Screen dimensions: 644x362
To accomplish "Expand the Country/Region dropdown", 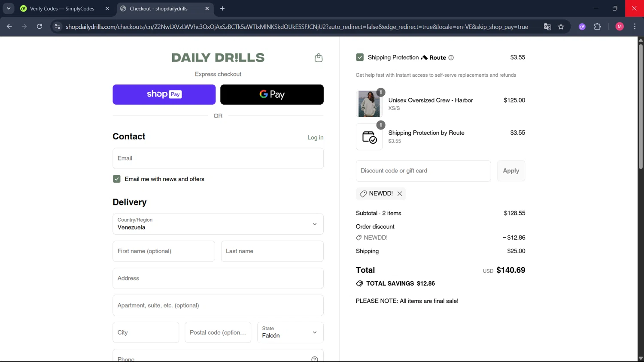I will tap(218, 224).
